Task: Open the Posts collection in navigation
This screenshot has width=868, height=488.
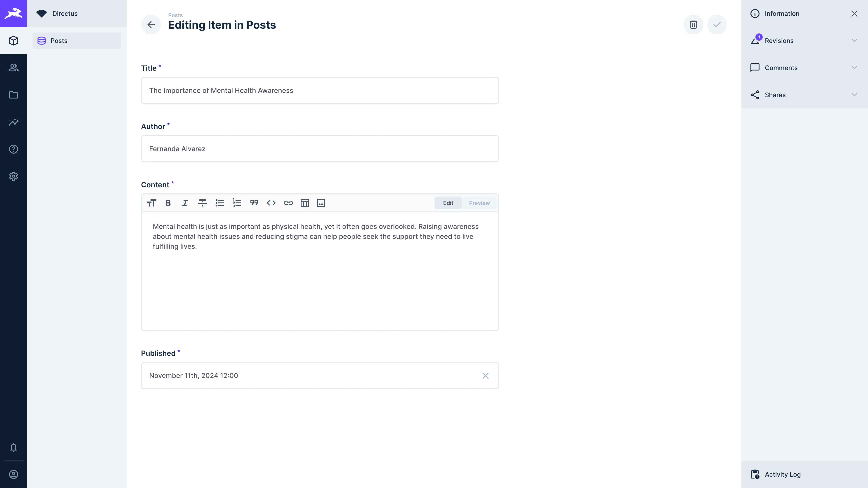Action: [x=76, y=41]
